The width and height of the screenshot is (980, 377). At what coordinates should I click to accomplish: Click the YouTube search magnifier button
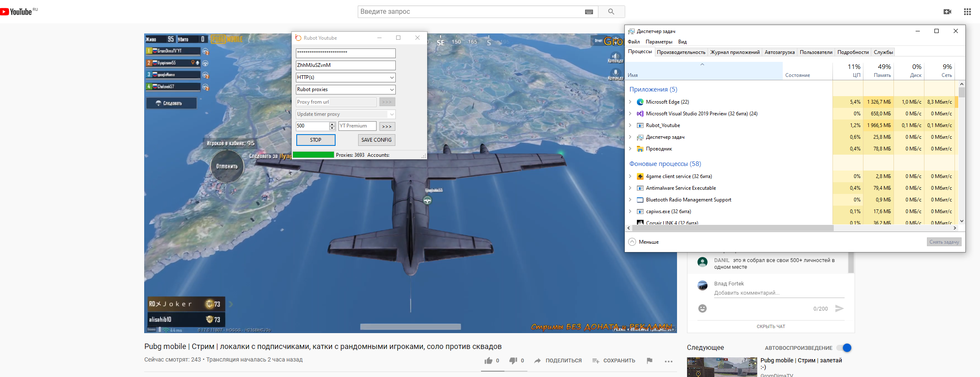(x=611, y=12)
